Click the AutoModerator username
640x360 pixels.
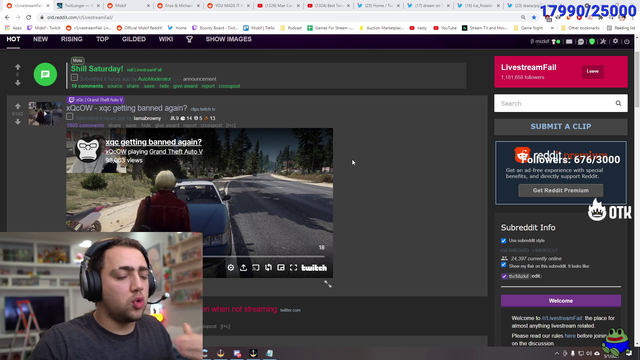[154, 79]
